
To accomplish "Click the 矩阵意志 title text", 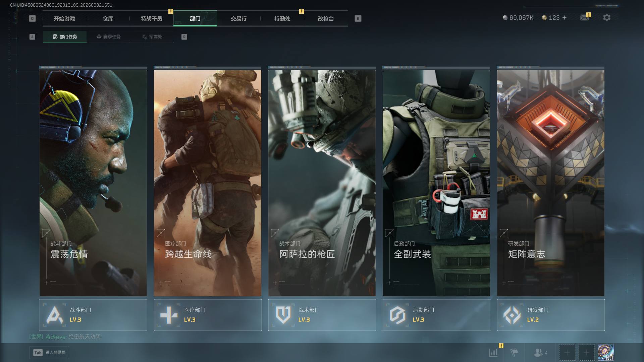I will 527,254.
